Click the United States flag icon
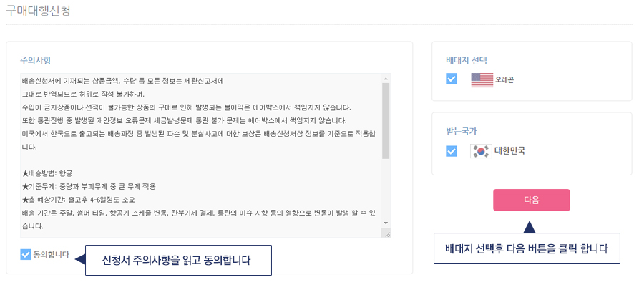This screenshot has height=290, width=644. 482,79
